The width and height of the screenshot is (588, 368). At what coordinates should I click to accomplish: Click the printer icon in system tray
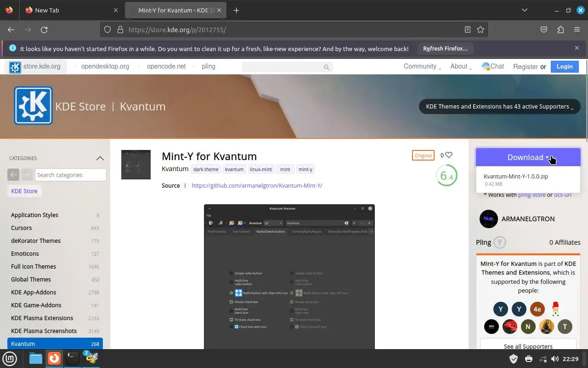click(x=528, y=359)
